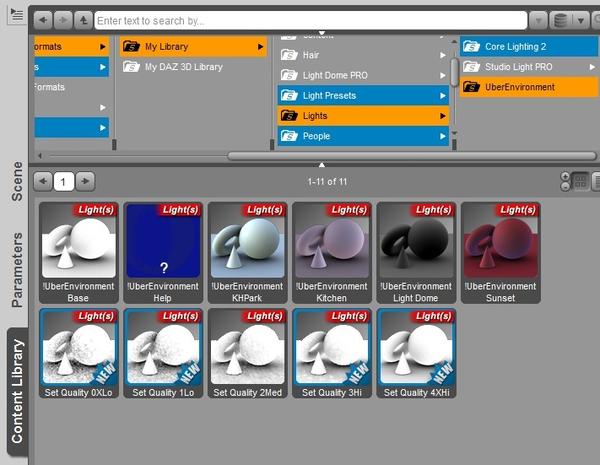Select Set Quality 0XLo preset

(x=79, y=353)
